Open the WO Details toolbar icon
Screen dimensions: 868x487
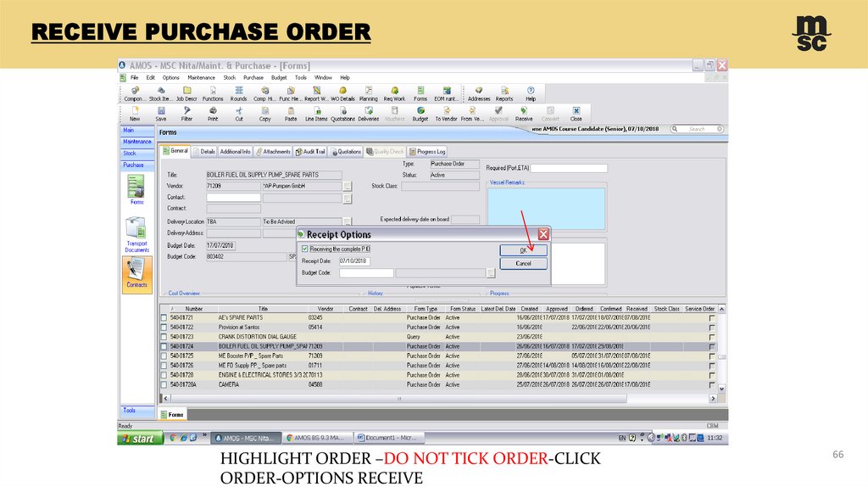342,93
